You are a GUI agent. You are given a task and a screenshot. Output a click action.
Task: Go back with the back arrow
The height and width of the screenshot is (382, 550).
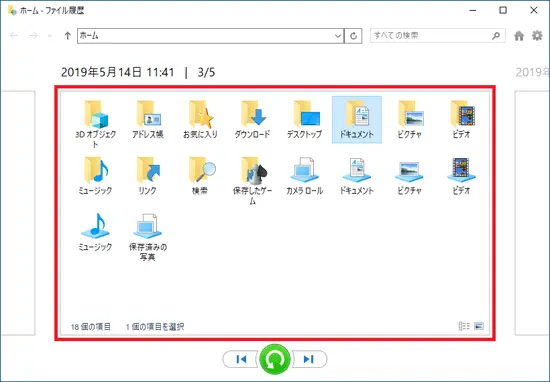point(14,35)
